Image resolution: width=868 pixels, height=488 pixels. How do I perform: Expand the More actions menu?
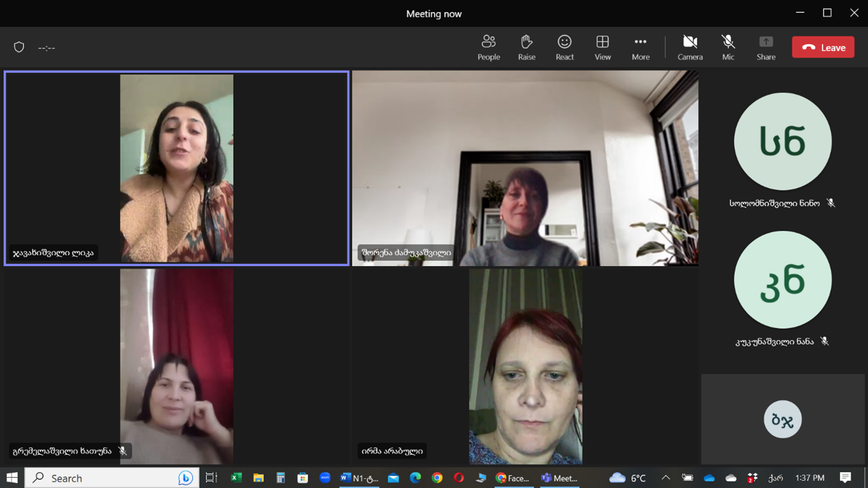640,47
